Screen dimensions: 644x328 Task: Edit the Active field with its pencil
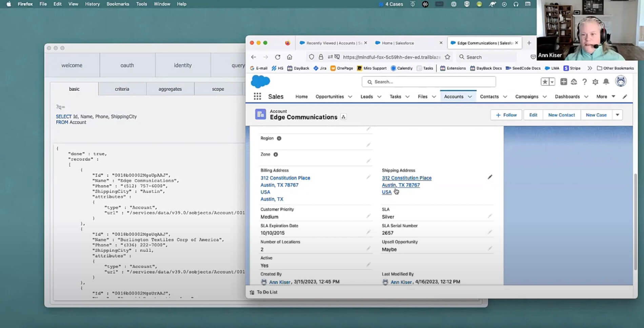pyautogui.click(x=368, y=265)
